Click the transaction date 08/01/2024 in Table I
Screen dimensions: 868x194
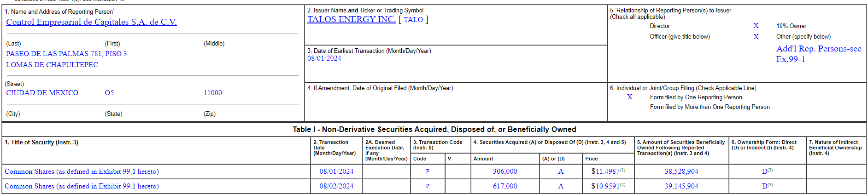click(x=336, y=171)
